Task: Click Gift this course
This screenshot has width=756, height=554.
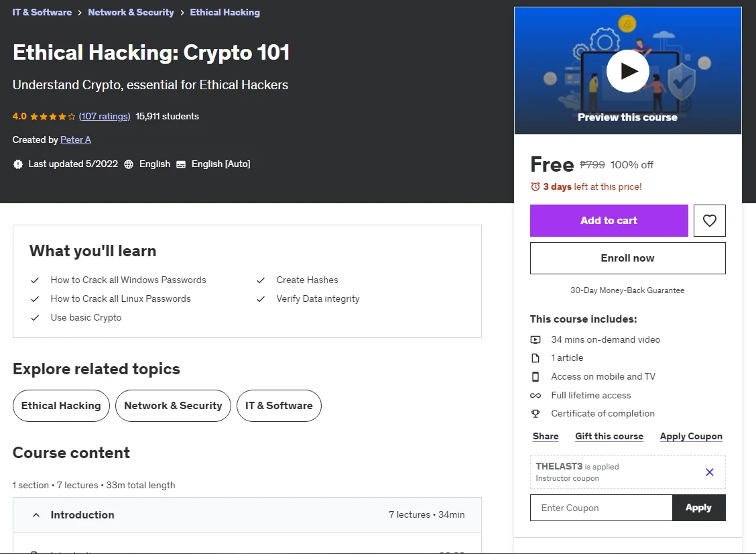Action: coord(609,436)
